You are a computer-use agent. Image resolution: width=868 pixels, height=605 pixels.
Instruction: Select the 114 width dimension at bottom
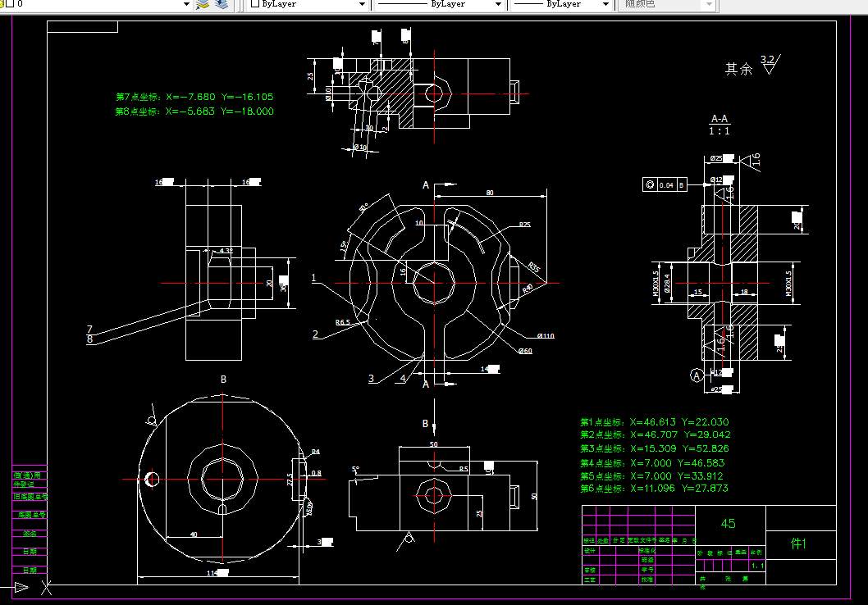[x=217, y=573]
